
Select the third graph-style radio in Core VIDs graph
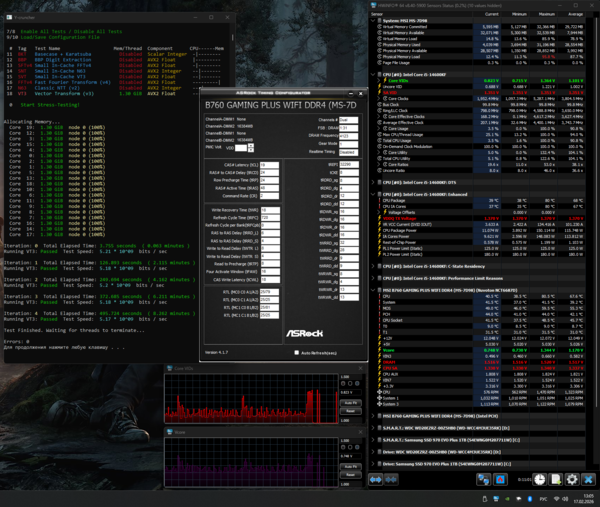coord(357,383)
